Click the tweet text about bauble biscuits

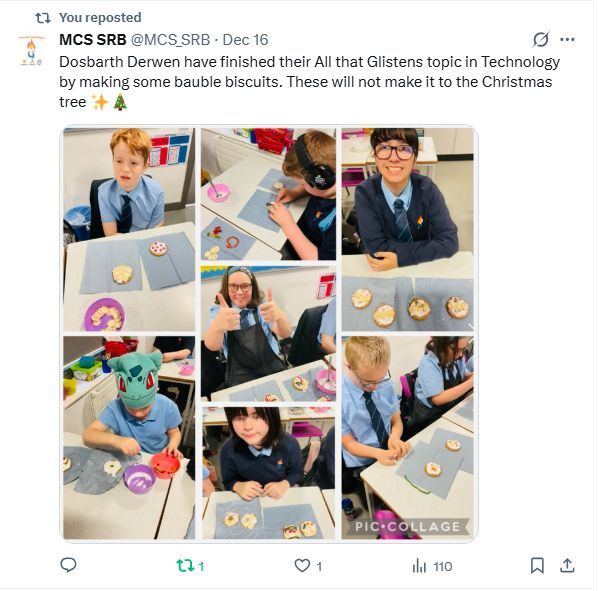point(309,82)
